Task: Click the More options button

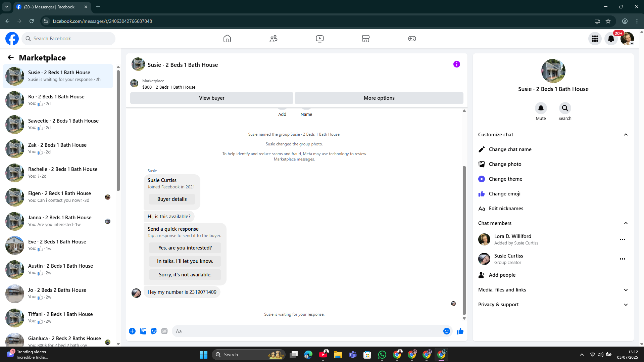Action: (379, 98)
